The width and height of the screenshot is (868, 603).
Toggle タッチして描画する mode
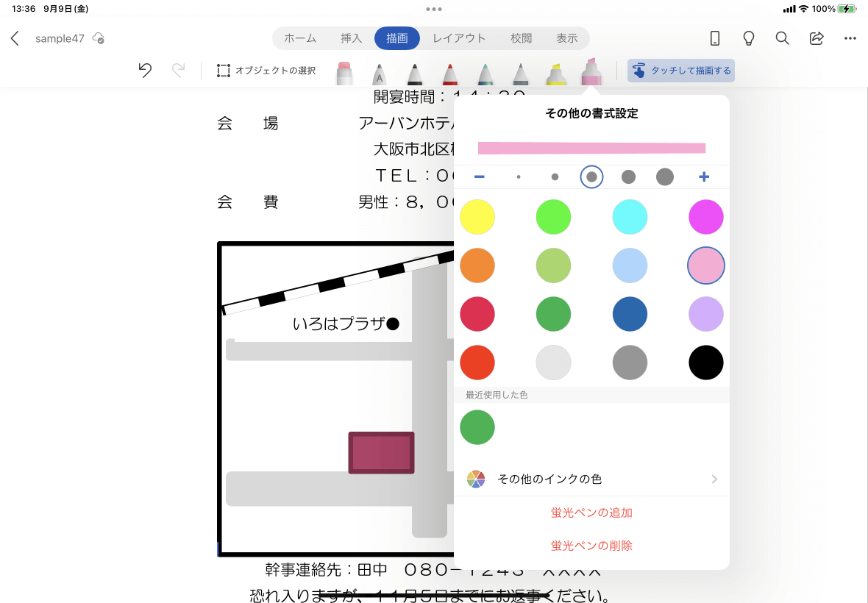point(681,71)
